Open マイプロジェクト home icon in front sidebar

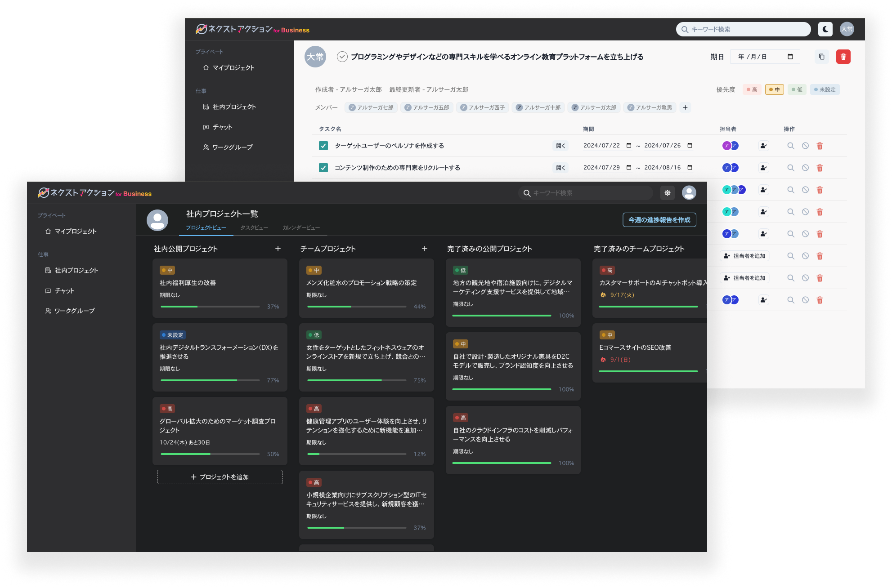click(x=48, y=231)
